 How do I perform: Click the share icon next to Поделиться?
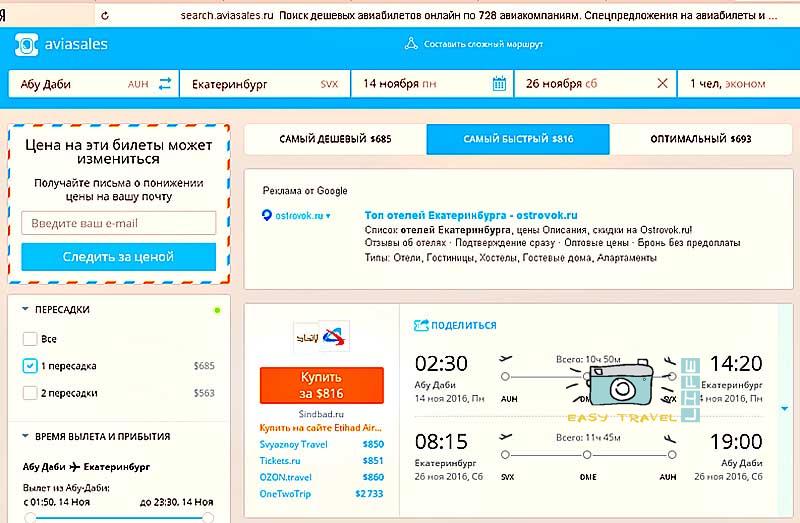click(421, 325)
